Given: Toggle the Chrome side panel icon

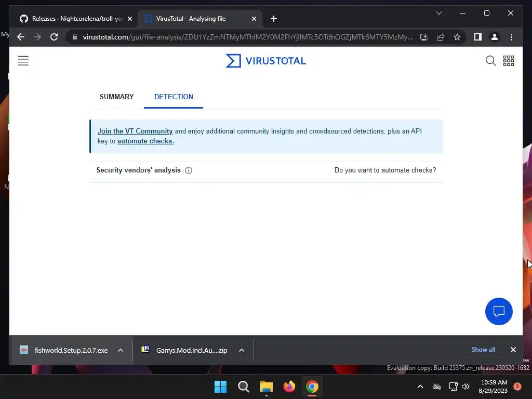Looking at the screenshot, I should (x=478, y=37).
